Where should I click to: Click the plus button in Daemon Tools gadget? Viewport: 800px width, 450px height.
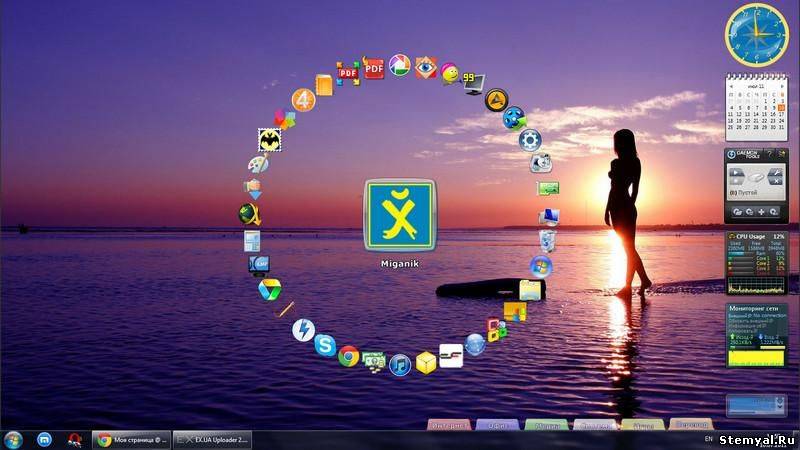761,211
